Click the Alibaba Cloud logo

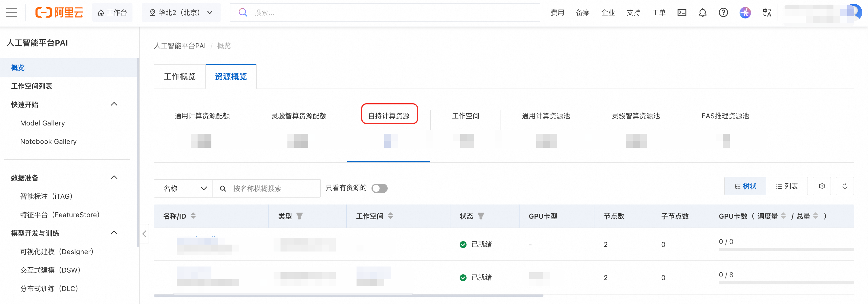[x=59, y=12]
